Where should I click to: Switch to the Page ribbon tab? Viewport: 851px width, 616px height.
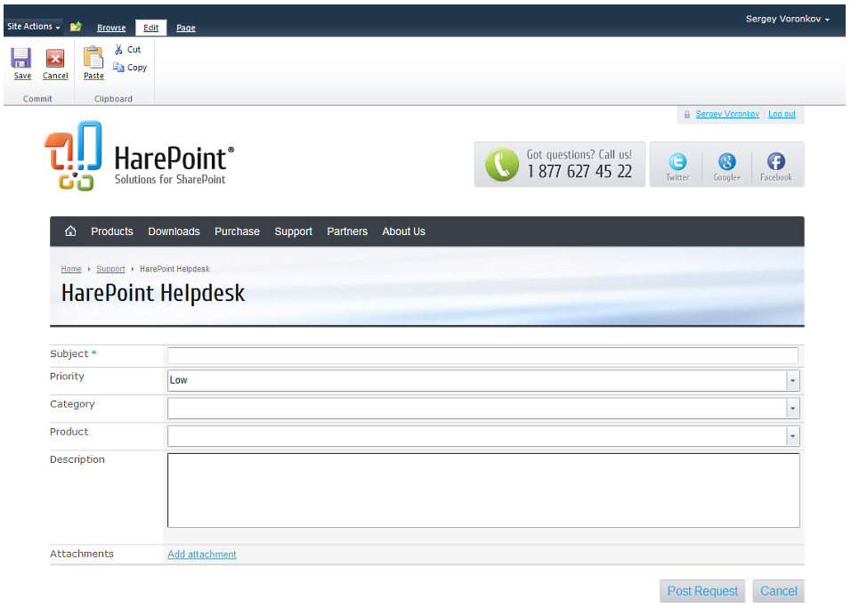pyautogui.click(x=186, y=28)
